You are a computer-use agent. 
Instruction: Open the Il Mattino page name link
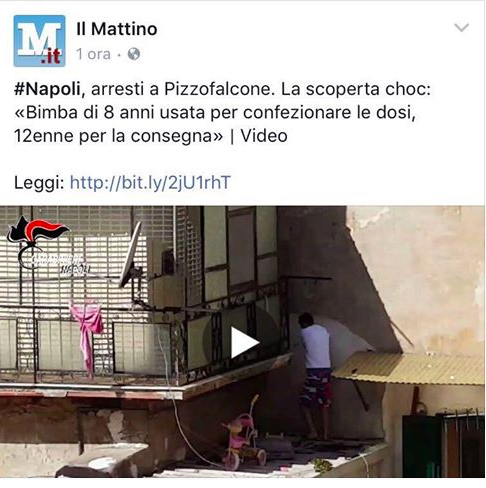117,29
